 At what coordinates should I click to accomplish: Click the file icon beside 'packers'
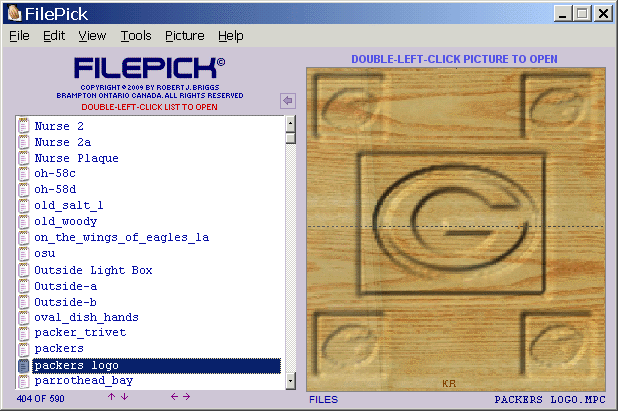24,349
